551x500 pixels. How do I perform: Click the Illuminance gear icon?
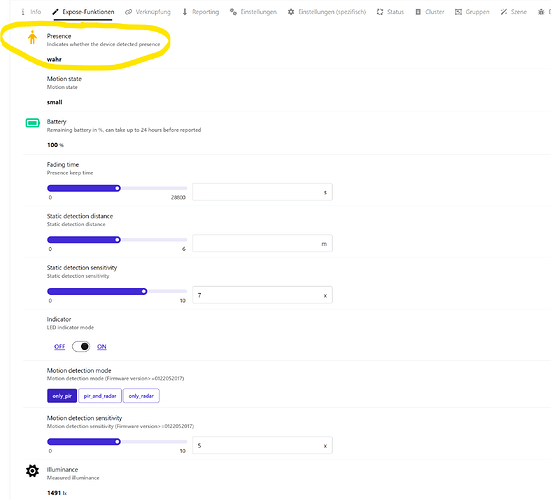32,471
